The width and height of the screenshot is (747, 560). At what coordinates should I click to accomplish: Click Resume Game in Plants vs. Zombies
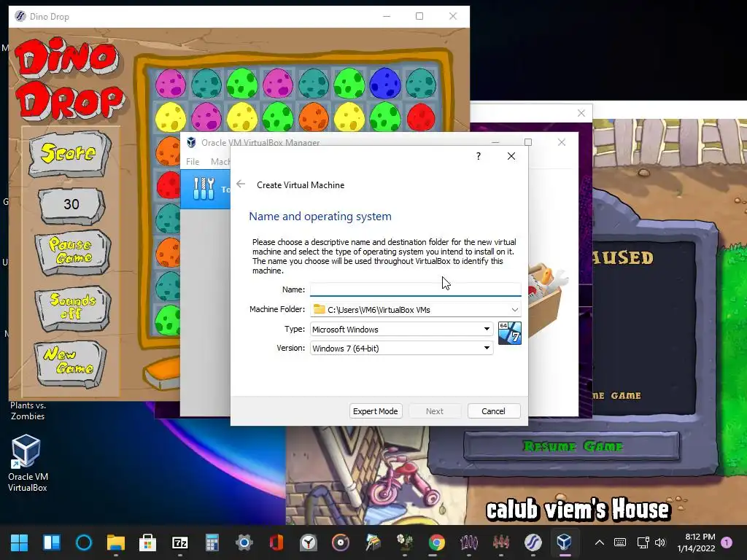[x=572, y=446]
